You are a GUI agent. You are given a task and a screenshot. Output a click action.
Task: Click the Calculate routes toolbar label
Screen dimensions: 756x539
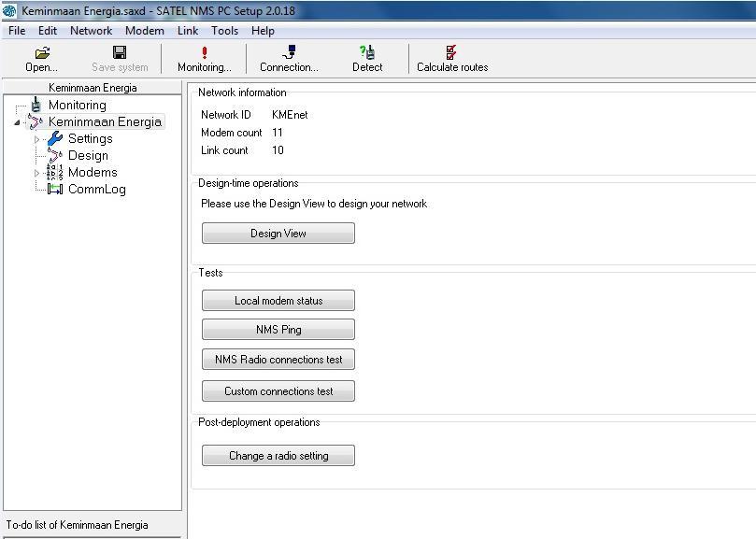(x=452, y=67)
